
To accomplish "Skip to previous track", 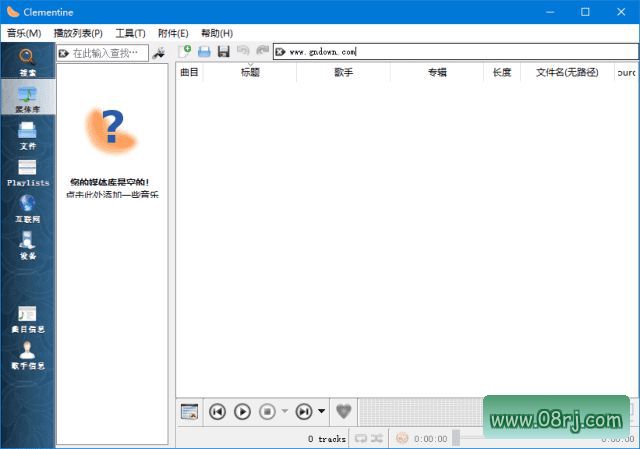I will 217,411.
